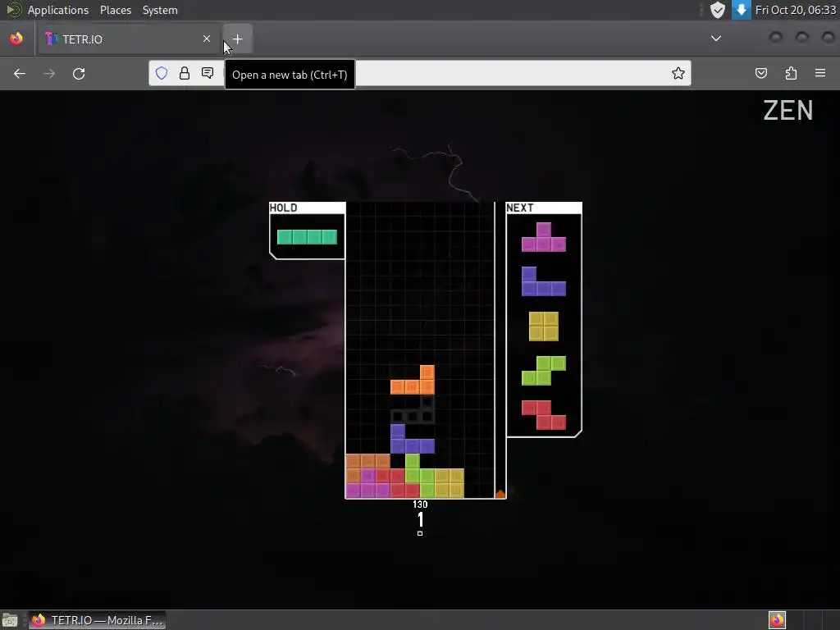Click the HOLD panel header
The height and width of the screenshot is (630, 840).
308,208
